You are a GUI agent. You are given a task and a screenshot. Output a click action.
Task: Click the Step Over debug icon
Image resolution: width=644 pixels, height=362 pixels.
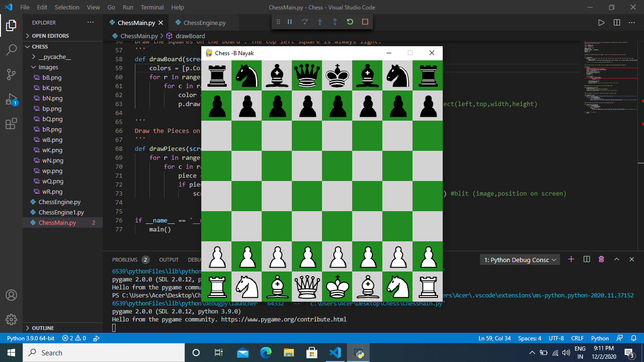(x=305, y=21)
